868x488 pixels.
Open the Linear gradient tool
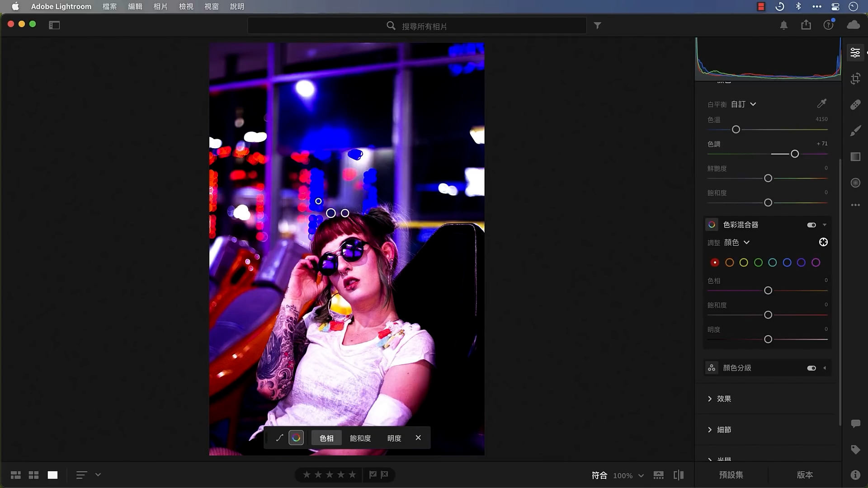(x=855, y=157)
